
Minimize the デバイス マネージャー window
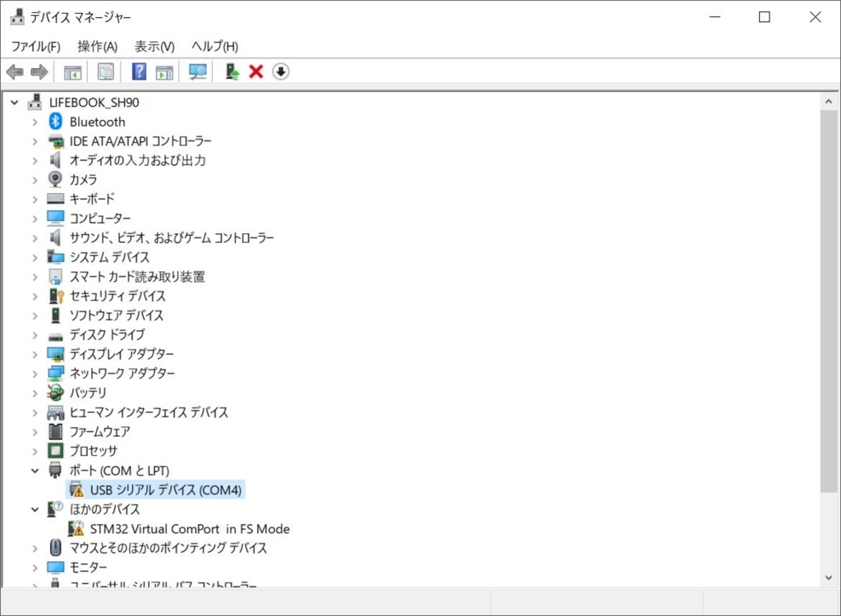pyautogui.click(x=715, y=16)
